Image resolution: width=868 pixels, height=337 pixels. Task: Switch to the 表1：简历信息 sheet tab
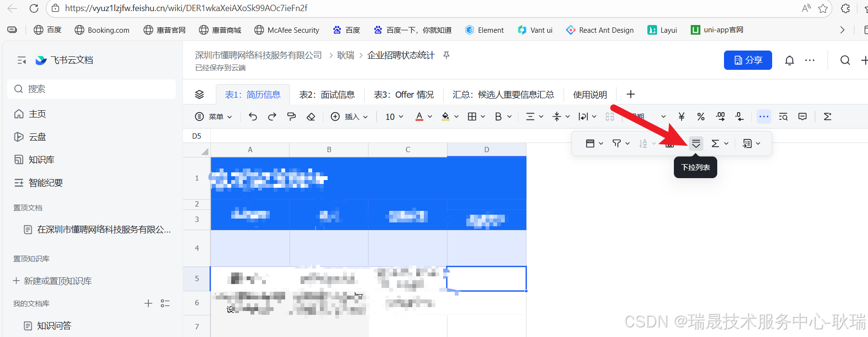tap(253, 95)
